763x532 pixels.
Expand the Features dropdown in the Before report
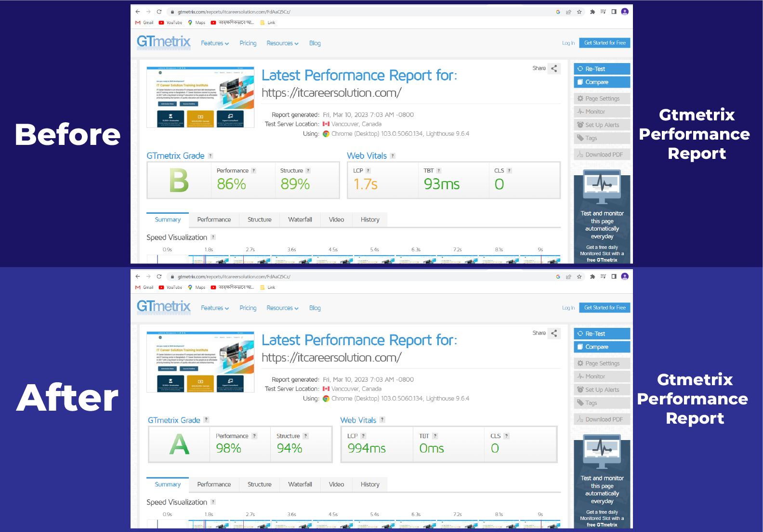(x=215, y=43)
